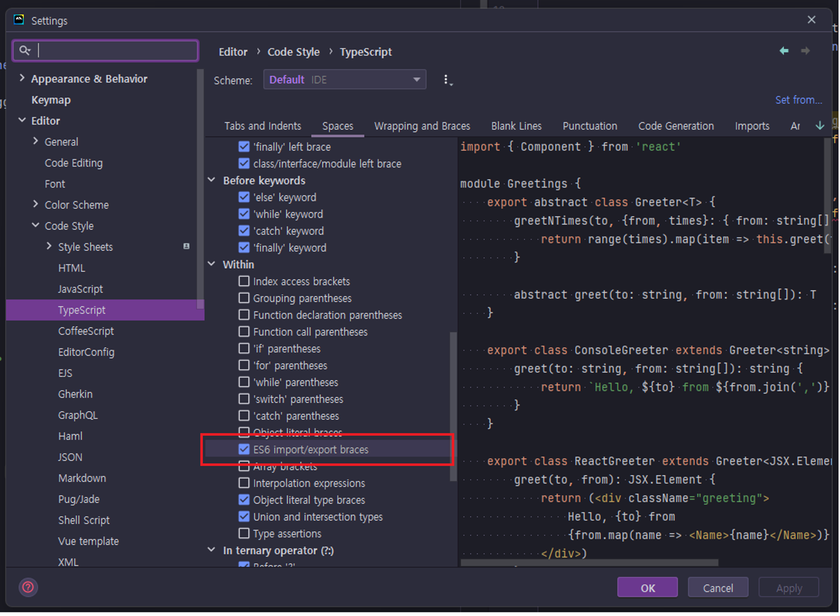Image resolution: width=840 pixels, height=616 pixels.
Task: Switch to Wrapping and Braces tab
Action: tap(422, 126)
